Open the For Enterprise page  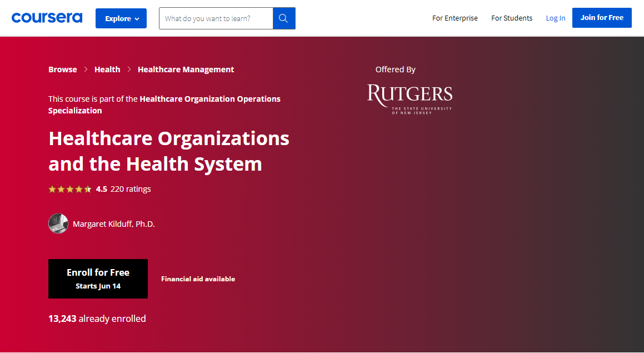pos(455,18)
